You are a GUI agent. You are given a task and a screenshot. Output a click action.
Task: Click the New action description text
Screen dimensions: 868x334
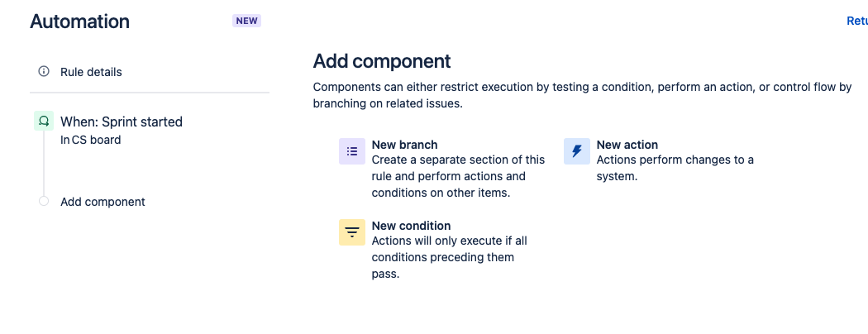(675, 168)
